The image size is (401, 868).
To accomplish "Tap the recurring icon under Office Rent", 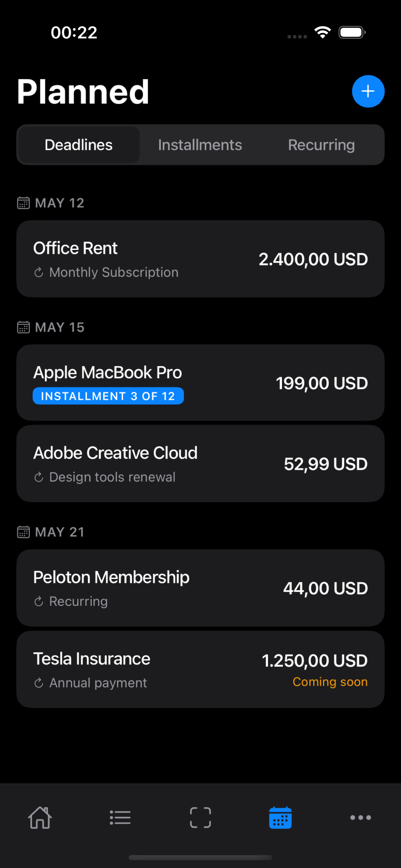I will 39,272.
